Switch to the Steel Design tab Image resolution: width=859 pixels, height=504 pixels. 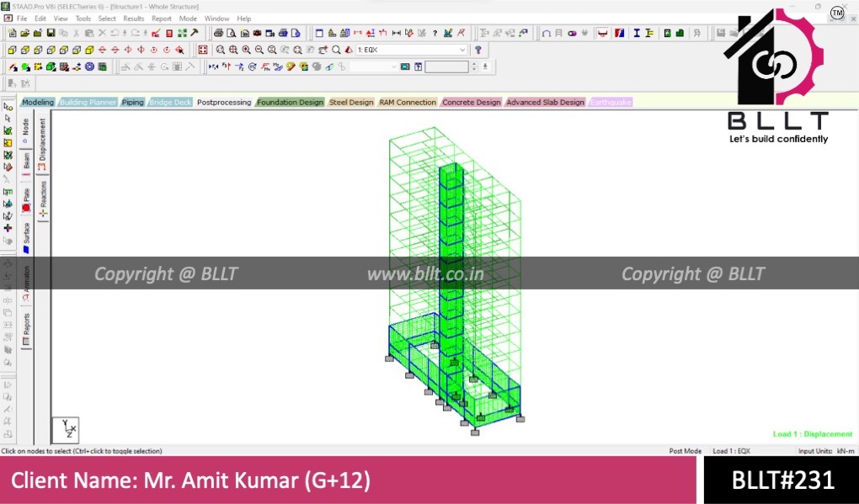[x=351, y=103]
